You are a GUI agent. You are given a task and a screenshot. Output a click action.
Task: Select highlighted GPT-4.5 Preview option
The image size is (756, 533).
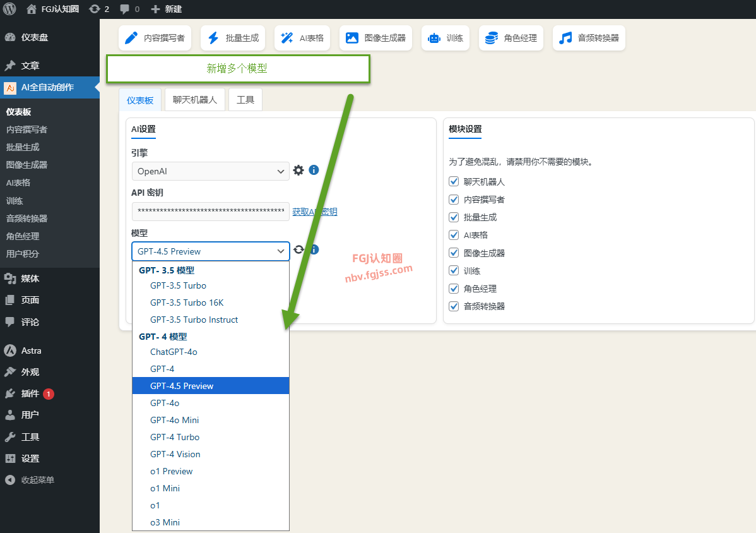coord(211,386)
